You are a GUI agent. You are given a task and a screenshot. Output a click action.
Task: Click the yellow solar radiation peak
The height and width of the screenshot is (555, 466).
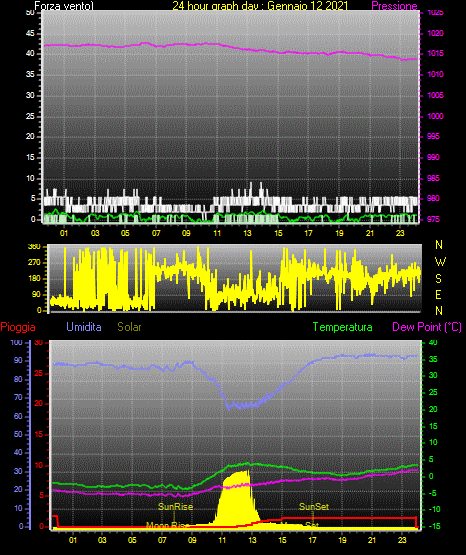pyautogui.click(x=237, y=496)
